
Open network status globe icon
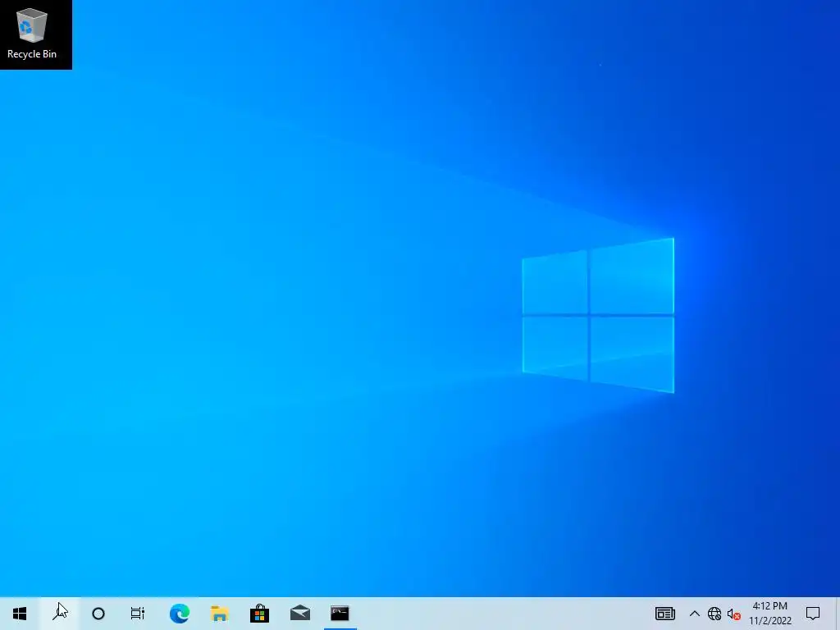(x=714, y=614)
